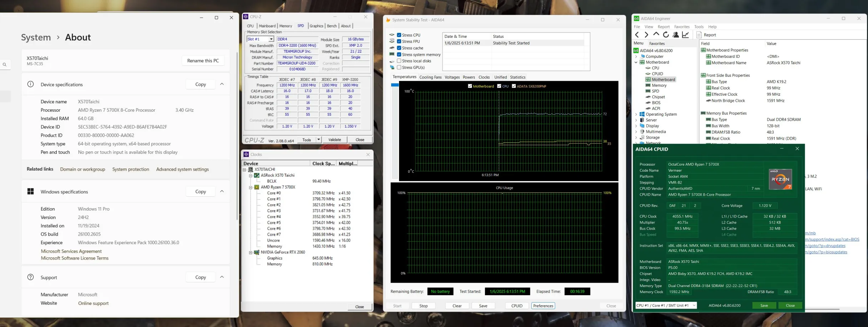Enable Stress GPU(s) checkbox
The width and height of the screenshot is (868, 327).
pyautogui.click(x=399, y=67)
